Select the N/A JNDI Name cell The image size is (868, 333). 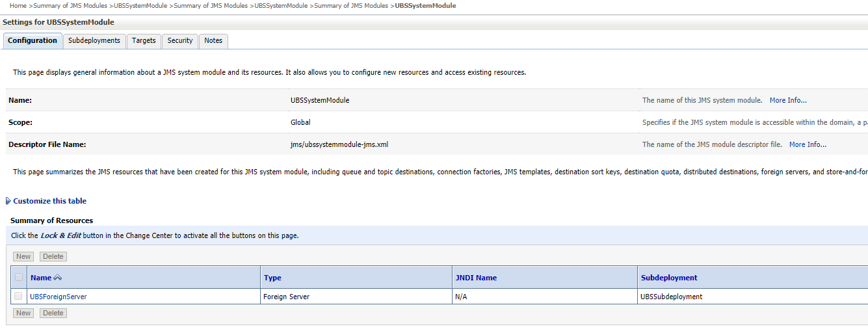545,297
